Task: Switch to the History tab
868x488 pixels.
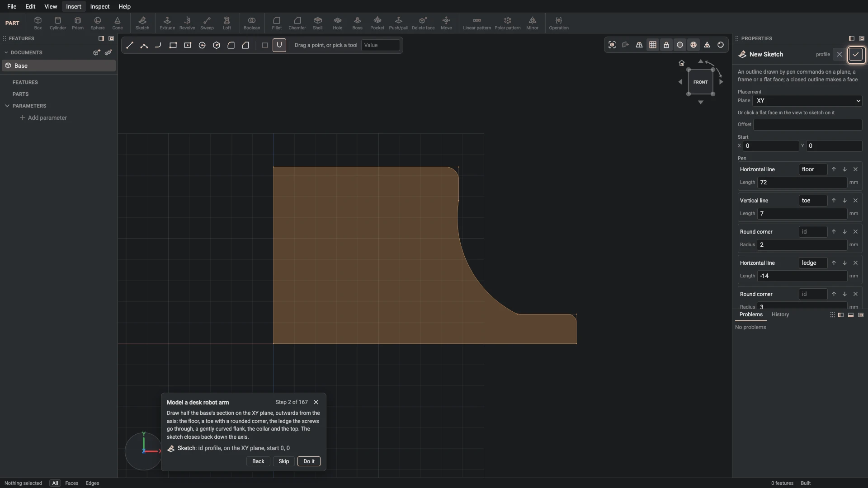Action: pos(780,314)
